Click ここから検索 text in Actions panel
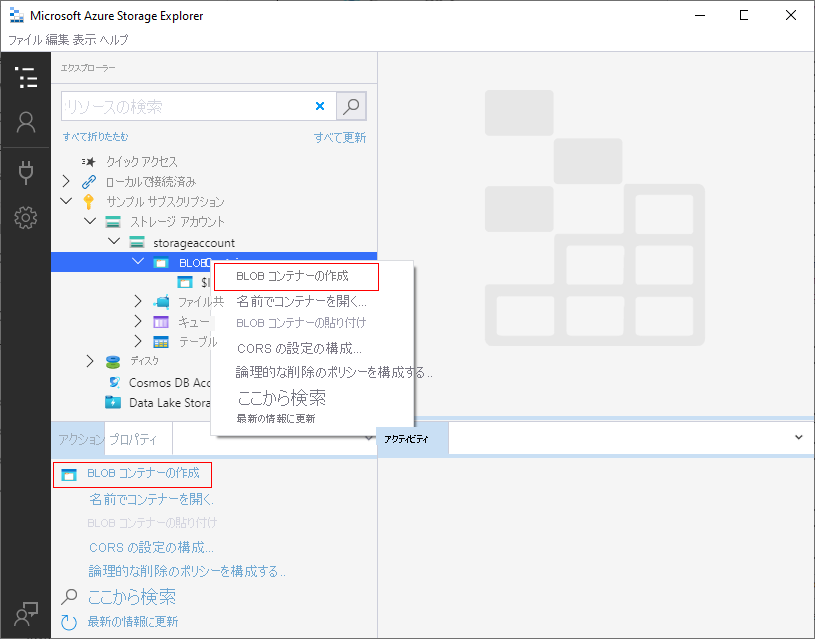The width and height of the screenshot is (815, 639). 132,597
